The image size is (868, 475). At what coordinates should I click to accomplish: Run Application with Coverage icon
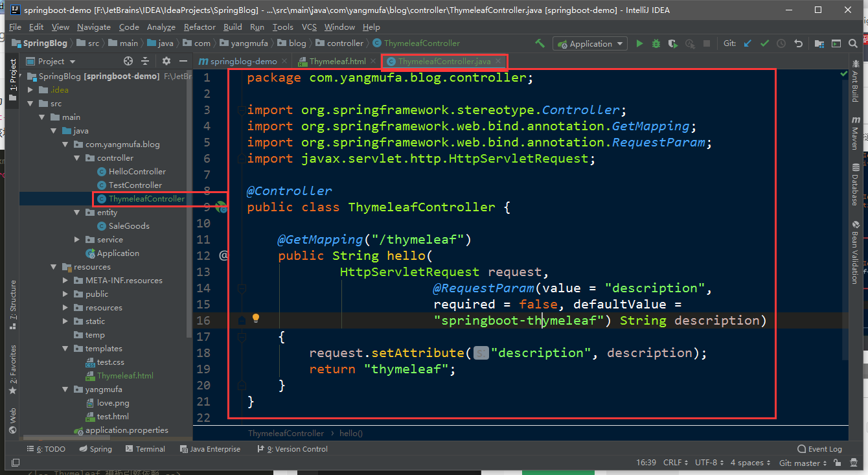pos(672,43)
